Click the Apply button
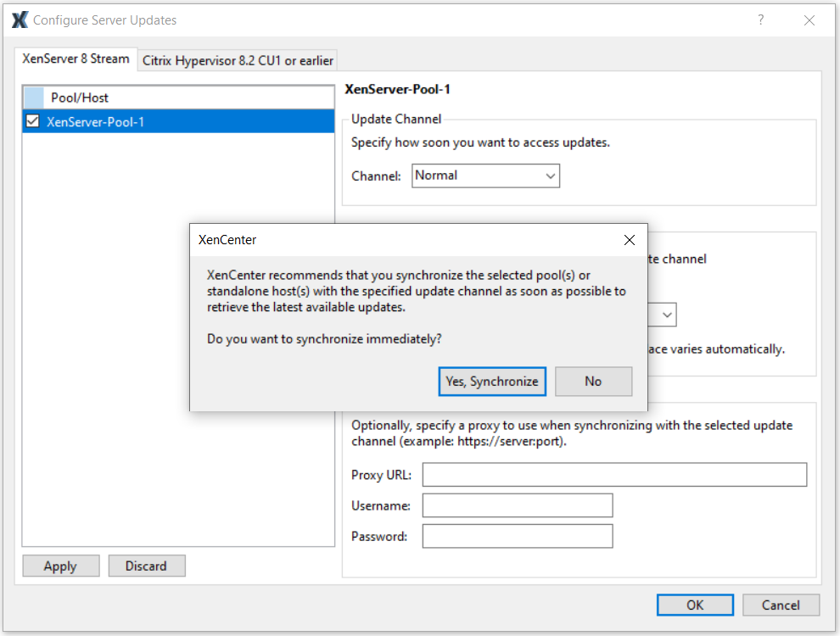The image size is (840, 636). click(60, 566)
